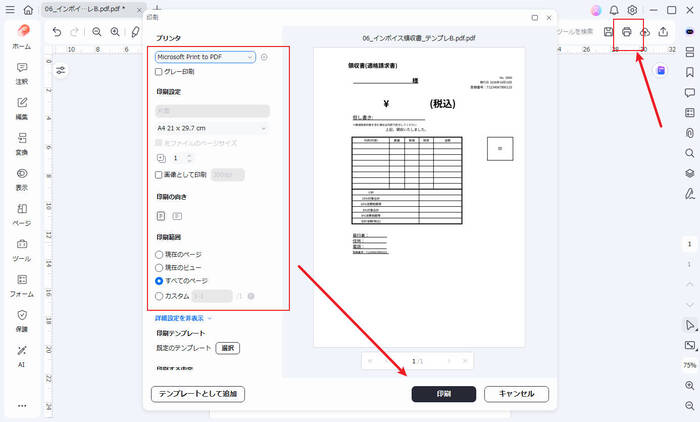This screenshot has width=700, height=422.
Task: Open the ホーム sidebar item
Action: [x=22, y=37]
